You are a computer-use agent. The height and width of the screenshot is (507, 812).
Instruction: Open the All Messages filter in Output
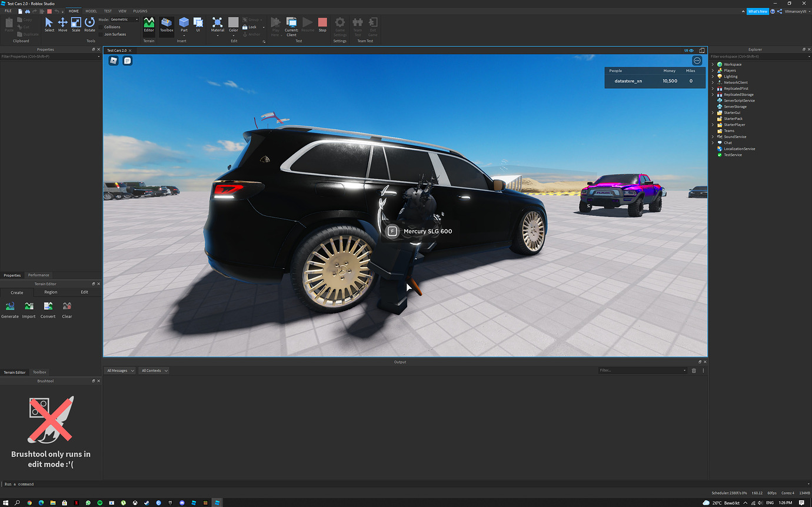click(x=119, y=371)
